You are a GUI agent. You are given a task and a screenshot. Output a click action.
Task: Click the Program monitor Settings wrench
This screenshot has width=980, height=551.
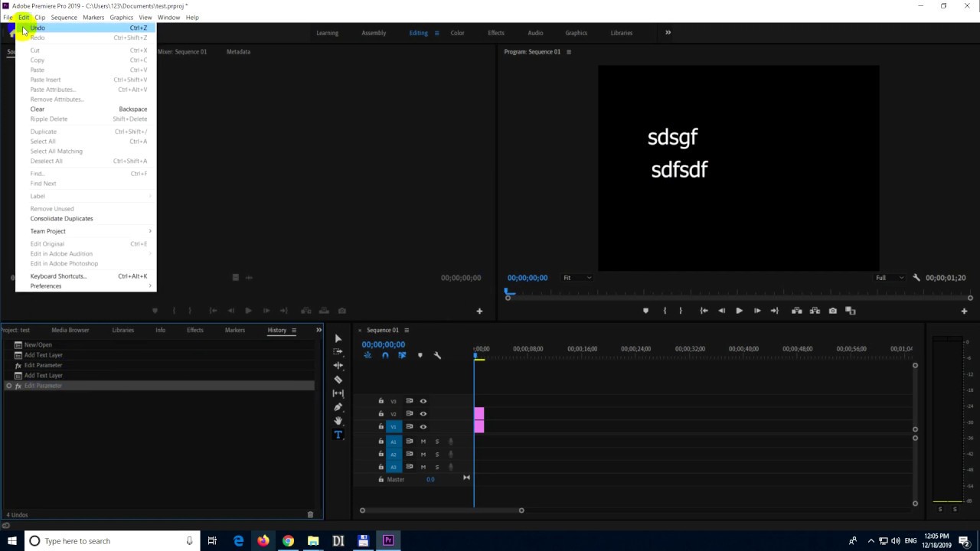(x=916, y=278)
